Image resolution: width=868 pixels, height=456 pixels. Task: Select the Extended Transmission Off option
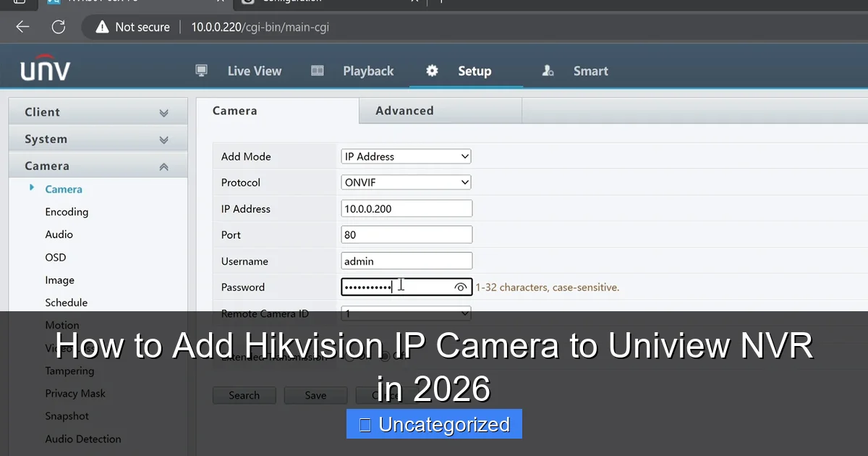385,356
